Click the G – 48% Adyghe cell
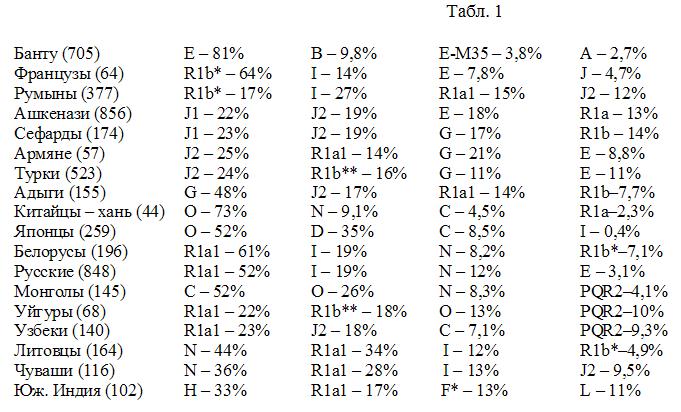The width and height of the screenshot is (681, 412). coord(215,192)
